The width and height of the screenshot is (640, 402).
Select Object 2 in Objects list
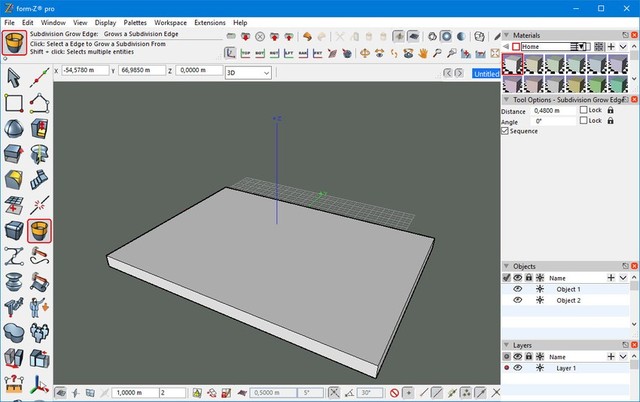pos(570,300)
